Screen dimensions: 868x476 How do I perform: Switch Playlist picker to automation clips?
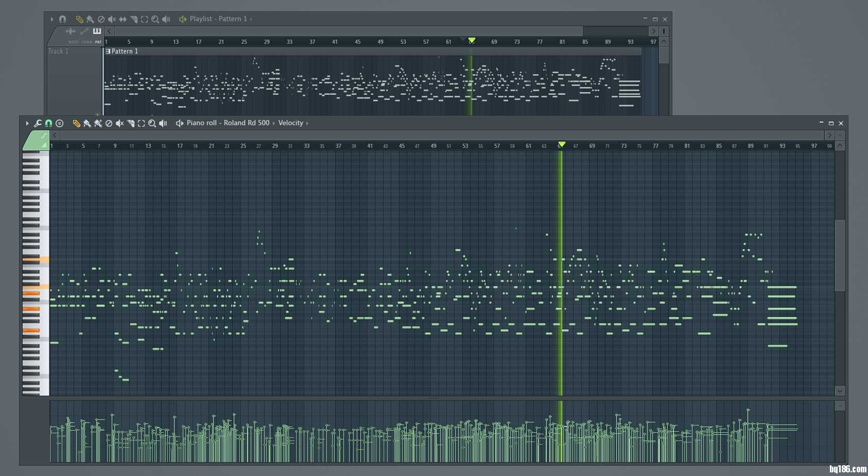point(84,31)
